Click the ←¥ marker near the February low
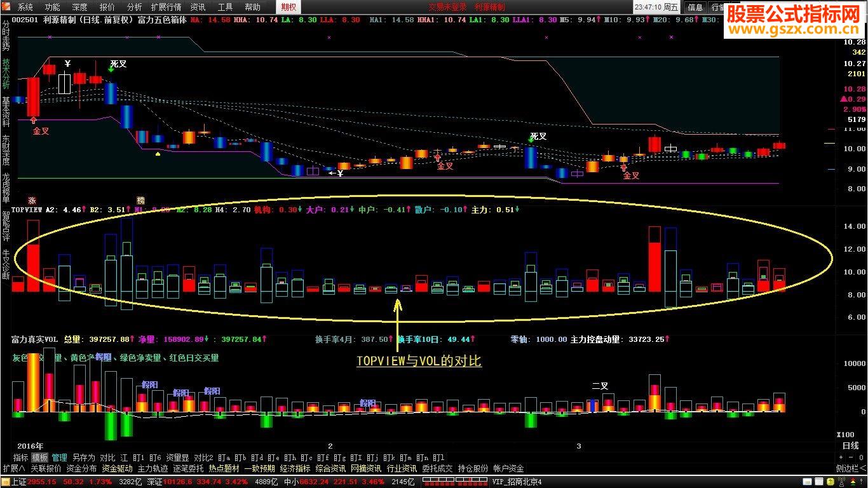Image resolution: width=868 pixels, height=488 pixels. 336,173
